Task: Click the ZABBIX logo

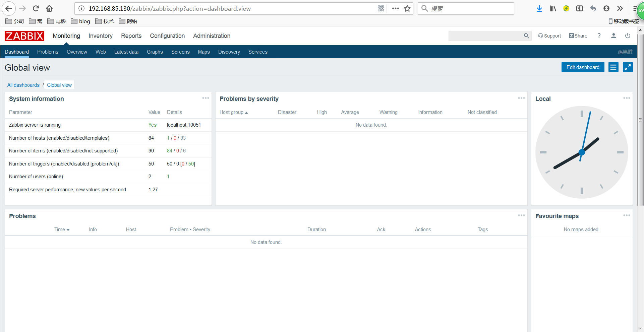Action: [24, 36]
